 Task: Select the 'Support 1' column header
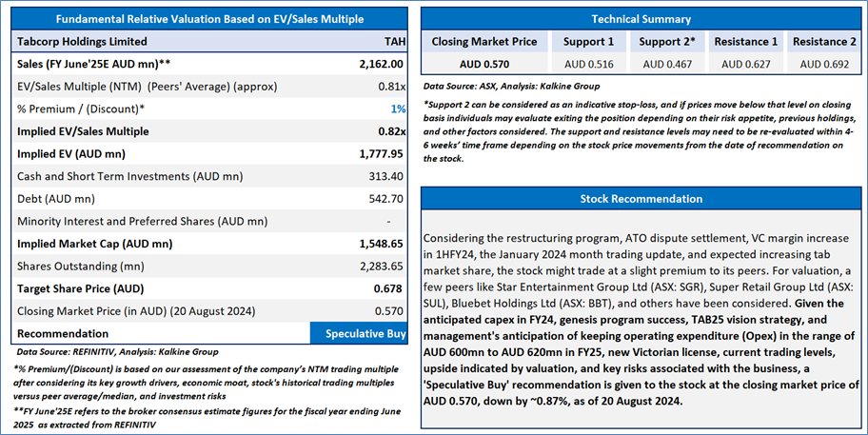(x=588, y=42)
